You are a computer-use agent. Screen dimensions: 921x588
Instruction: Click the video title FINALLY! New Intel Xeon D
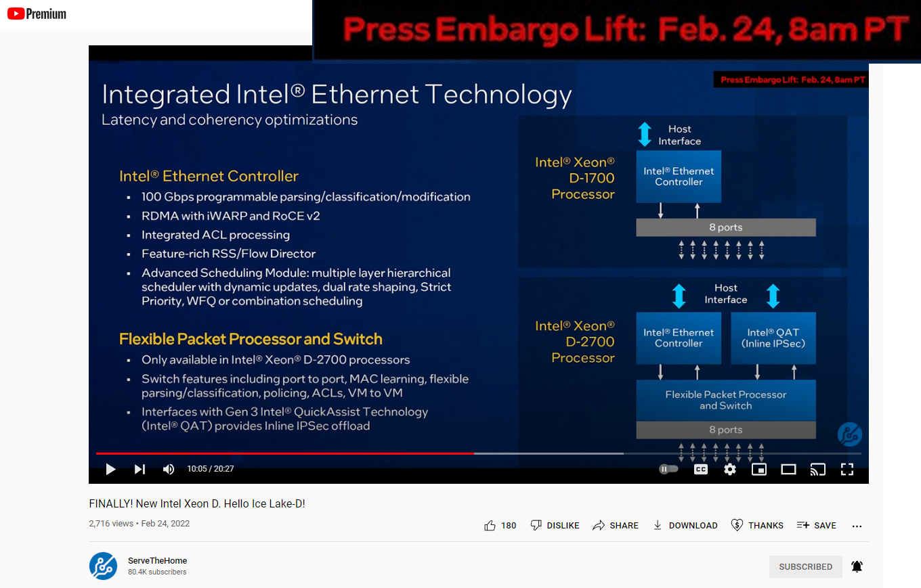tap(197, 503)
